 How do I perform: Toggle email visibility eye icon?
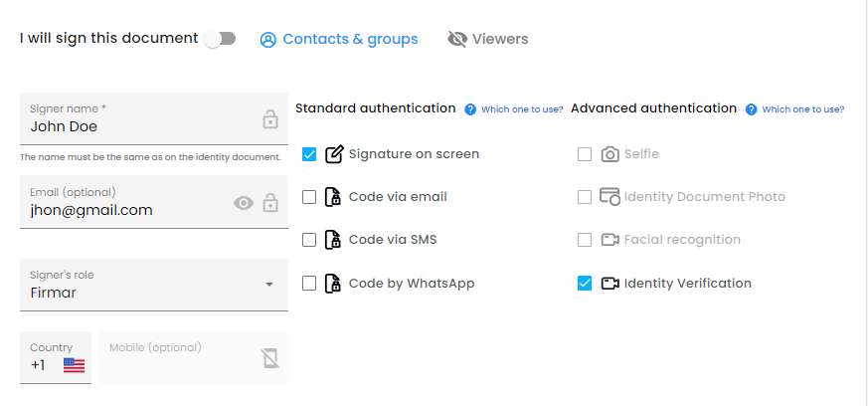coord(244,203)
